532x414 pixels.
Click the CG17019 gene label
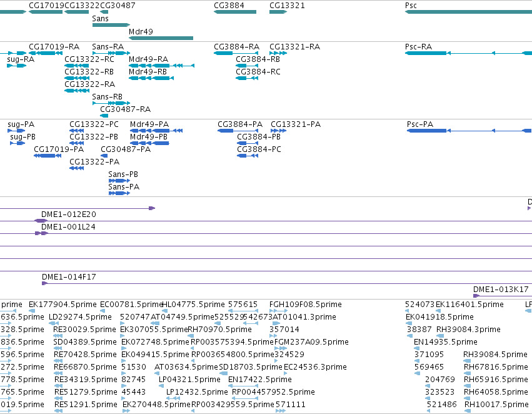point(46,6)
